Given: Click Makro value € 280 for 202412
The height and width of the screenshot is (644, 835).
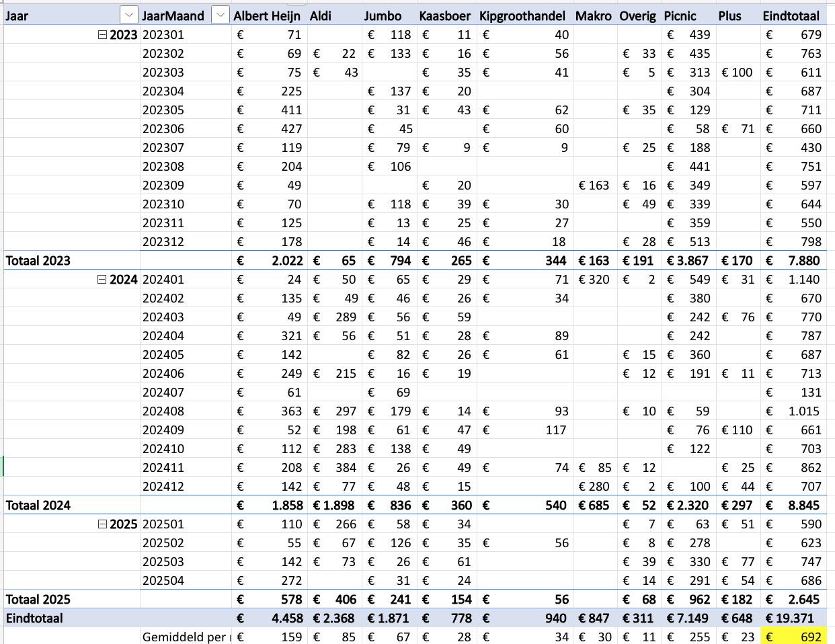Looking at the screenshot, I should [594, 487].
